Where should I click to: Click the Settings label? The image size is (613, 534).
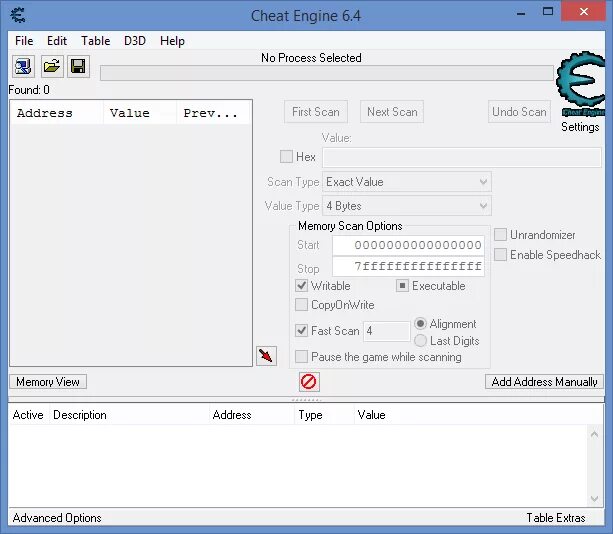point(580,127)
